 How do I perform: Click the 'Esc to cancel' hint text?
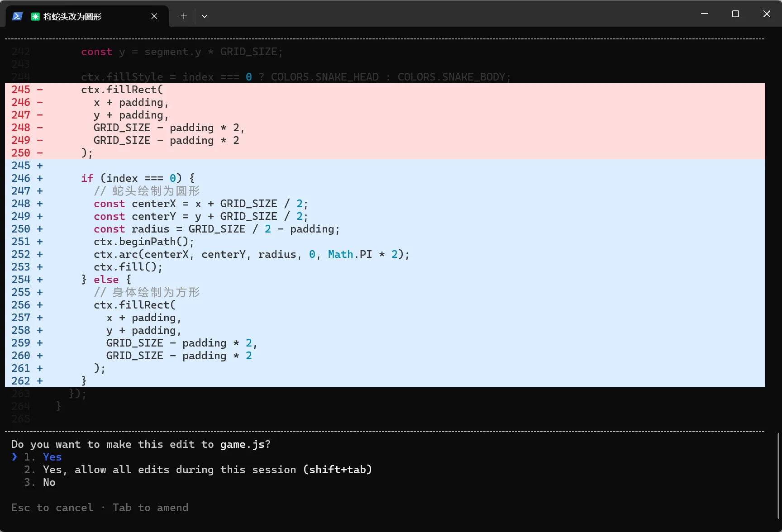click(52, 508)
